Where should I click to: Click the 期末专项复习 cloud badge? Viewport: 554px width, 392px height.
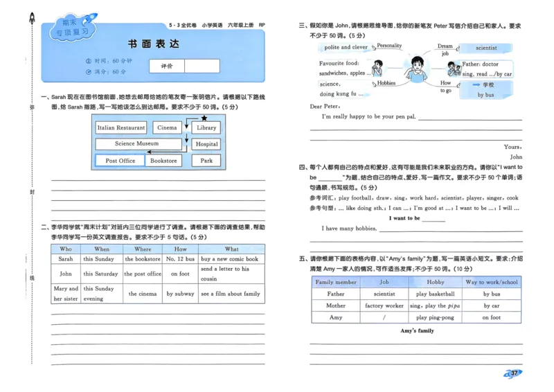point(72,27)
